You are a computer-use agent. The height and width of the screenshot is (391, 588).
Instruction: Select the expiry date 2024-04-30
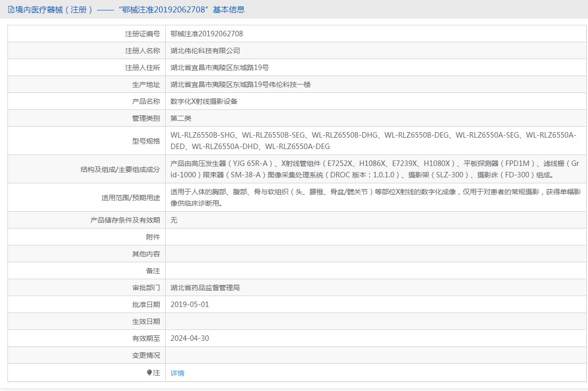[190, 338]
